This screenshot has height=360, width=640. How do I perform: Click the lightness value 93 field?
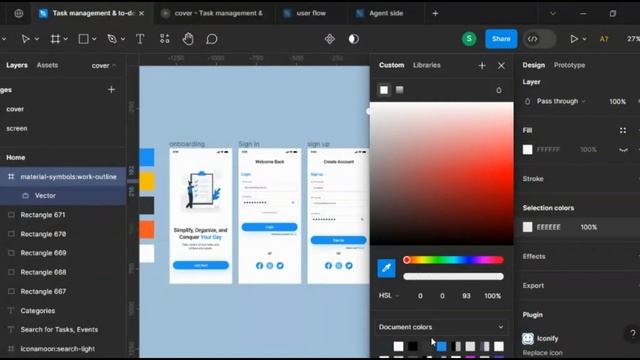click(x=466, y=296)
